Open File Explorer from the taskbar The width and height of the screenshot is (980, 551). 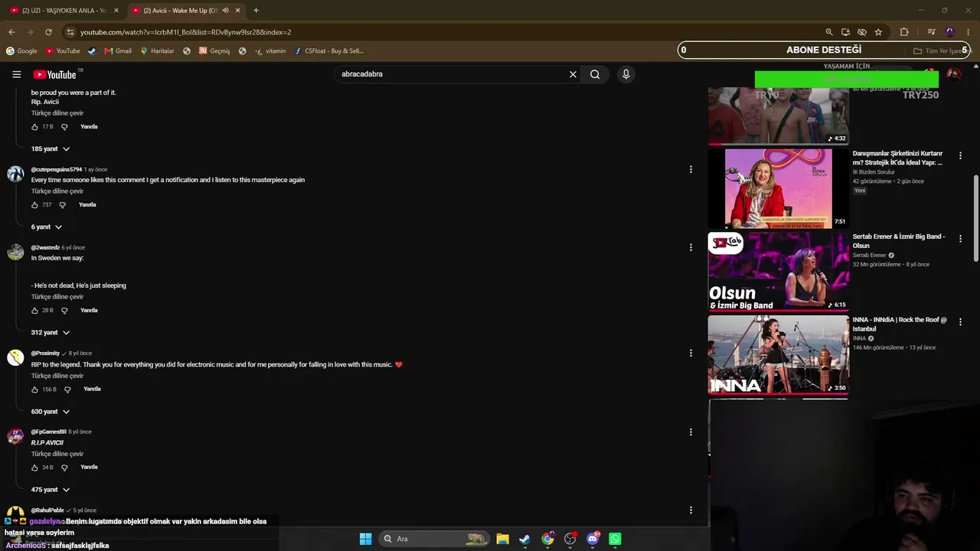click(502, 539)
